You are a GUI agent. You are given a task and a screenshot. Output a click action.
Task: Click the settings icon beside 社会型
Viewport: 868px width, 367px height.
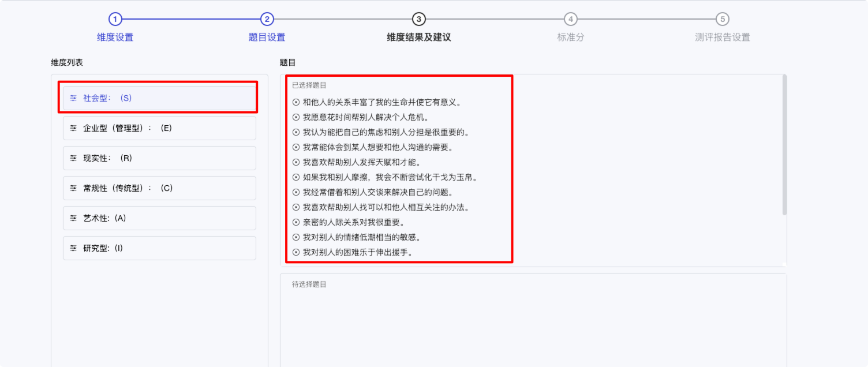point(73,98)
